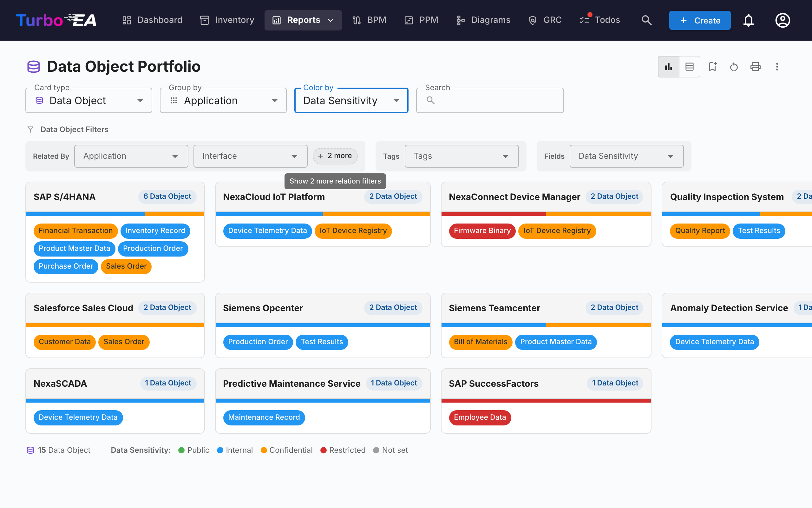This screenshot has width=812, height=508.
Task: Open the Fields Data Sensitivity filter dropdown
Action: click(626, 156)
